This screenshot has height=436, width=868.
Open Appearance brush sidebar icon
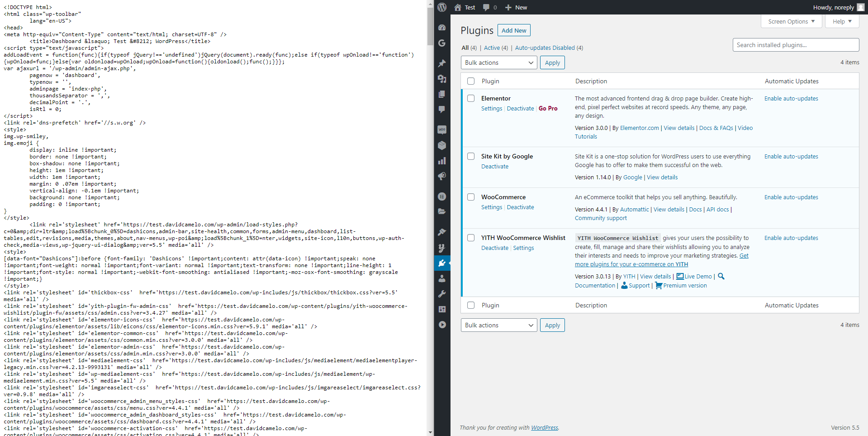pyautogui.click(x=442, y=232)
